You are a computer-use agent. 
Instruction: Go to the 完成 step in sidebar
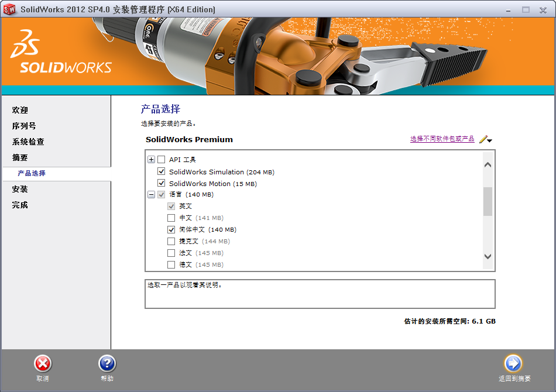click(x=20, y=205)
